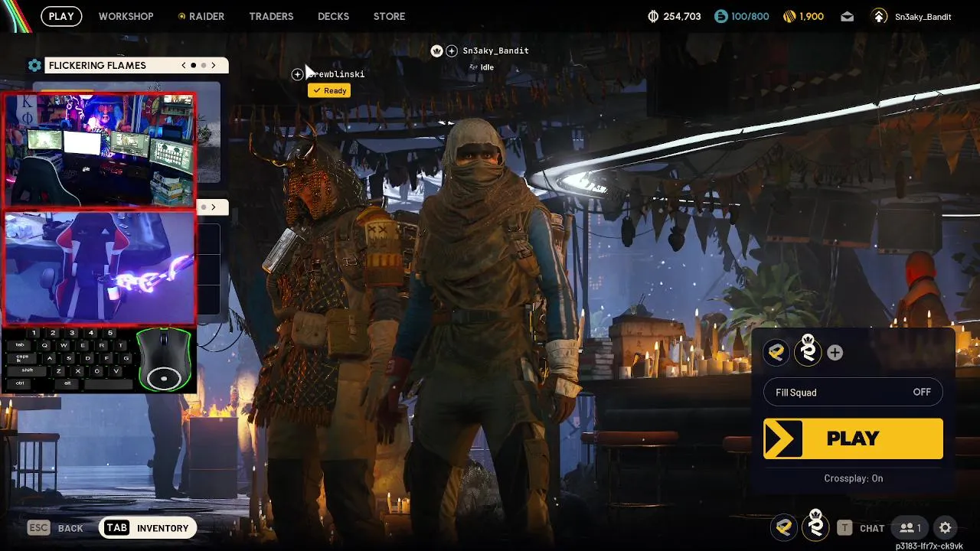Click bottom bar first squad member avatar
The image size is (980, 551).
pyautogui.click(x=784, y=527)
